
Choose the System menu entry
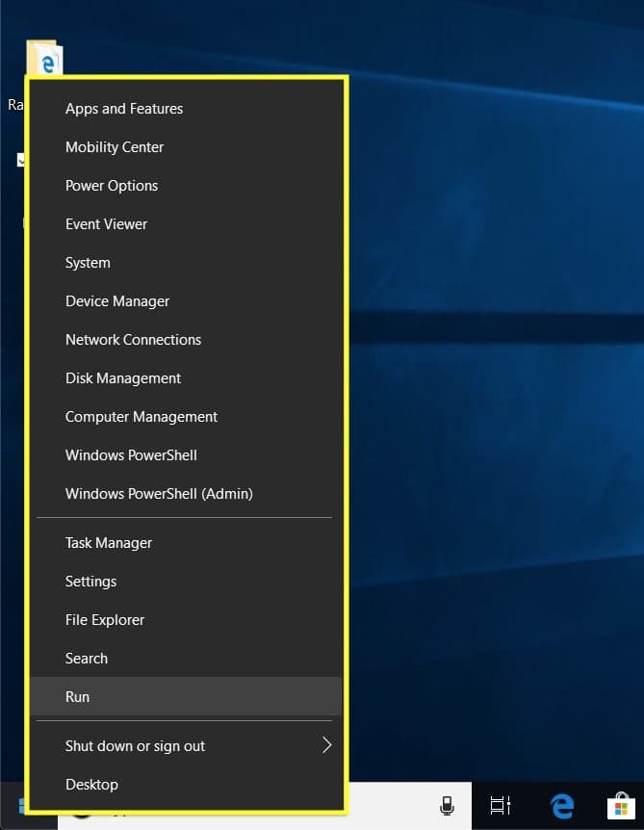[186, 263]
